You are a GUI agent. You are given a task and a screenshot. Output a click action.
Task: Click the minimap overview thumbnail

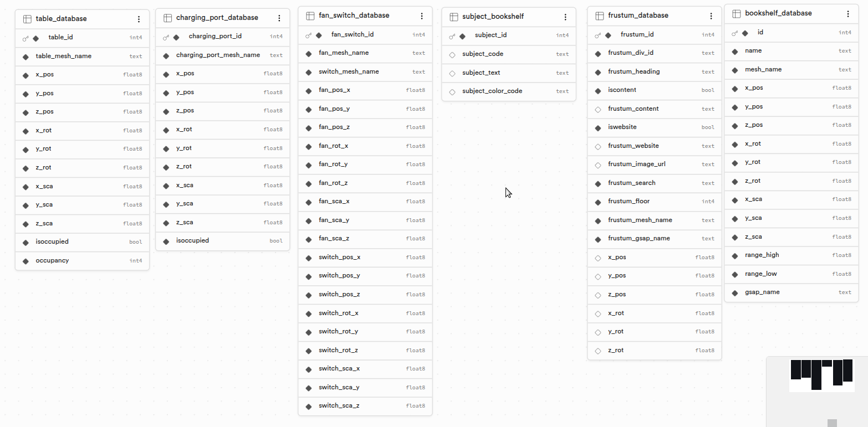click(822, 375)
